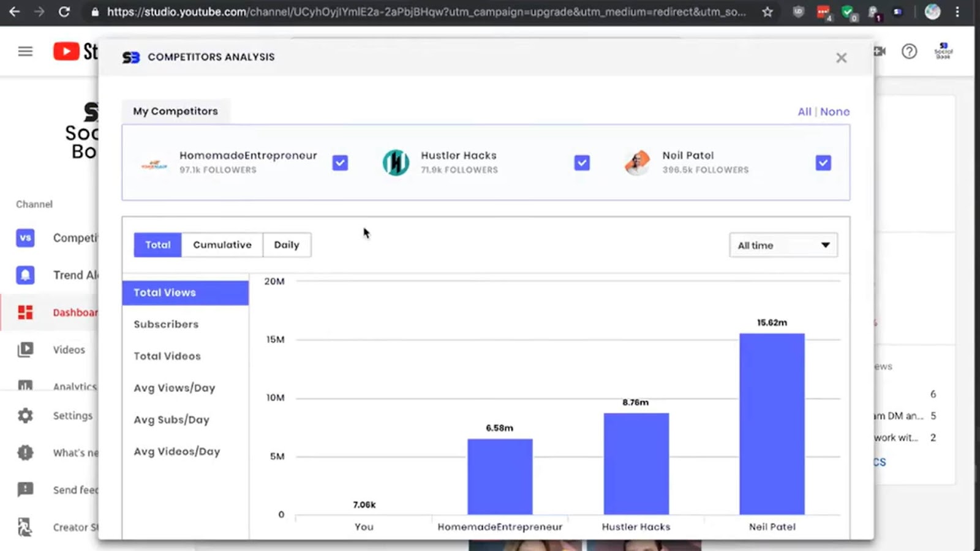Click the HomemadeEntrepreneur bar in the chart
The width and height of the screenshot is (980, 551).
click(500, 476)
